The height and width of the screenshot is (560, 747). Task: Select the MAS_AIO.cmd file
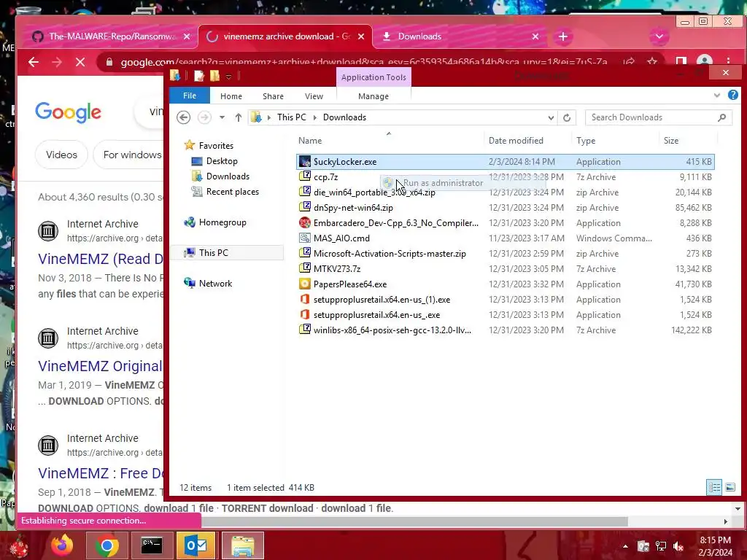tap(505, 238)
